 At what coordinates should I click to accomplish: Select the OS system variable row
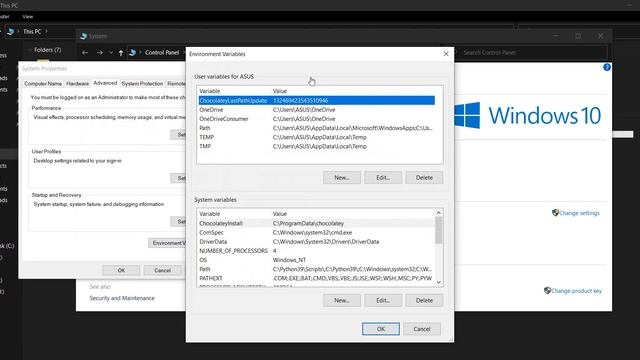pos(317,260)
